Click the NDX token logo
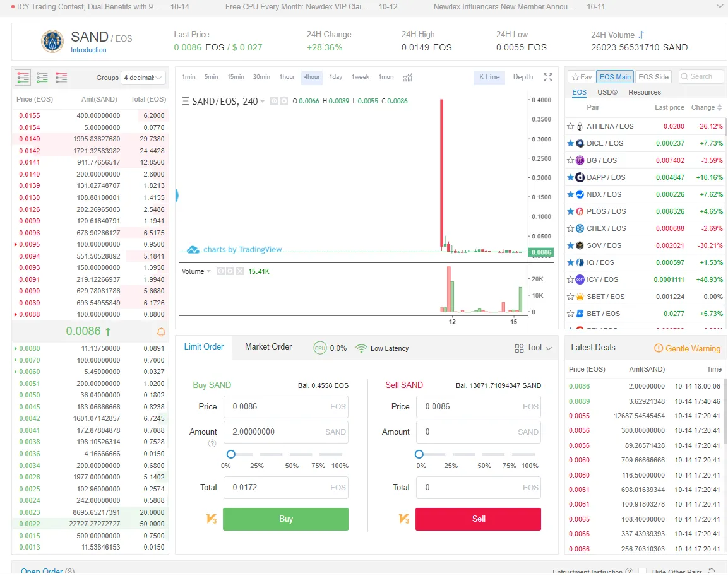This screenshot has width=728, height=576. [x=580, y=194]
